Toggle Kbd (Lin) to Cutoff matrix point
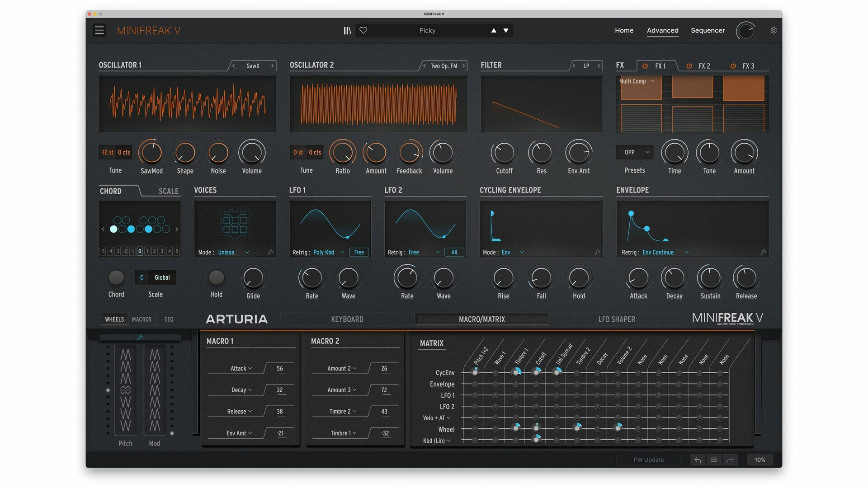The image size is (868, 488). pos(536,439)
